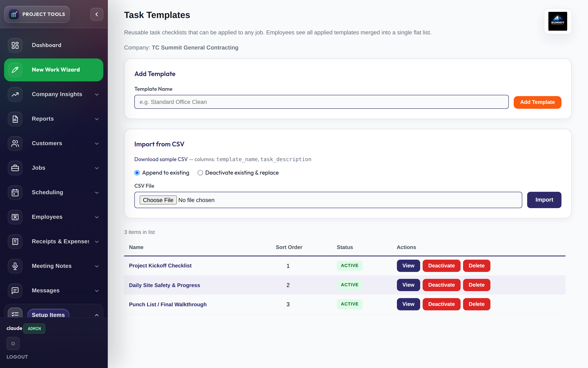This screenshot has height=368, width=588.
Task: Toggle the light/dark theme sun icon
Action: point(13,344)
